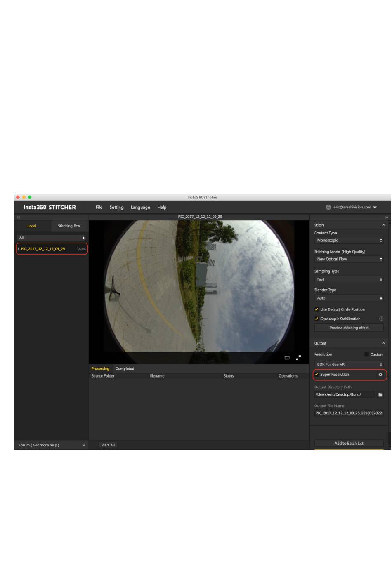The image size is (392, 576).
Task: Click Gyroscopic Stabilization help icon
Action: (381, 319)
